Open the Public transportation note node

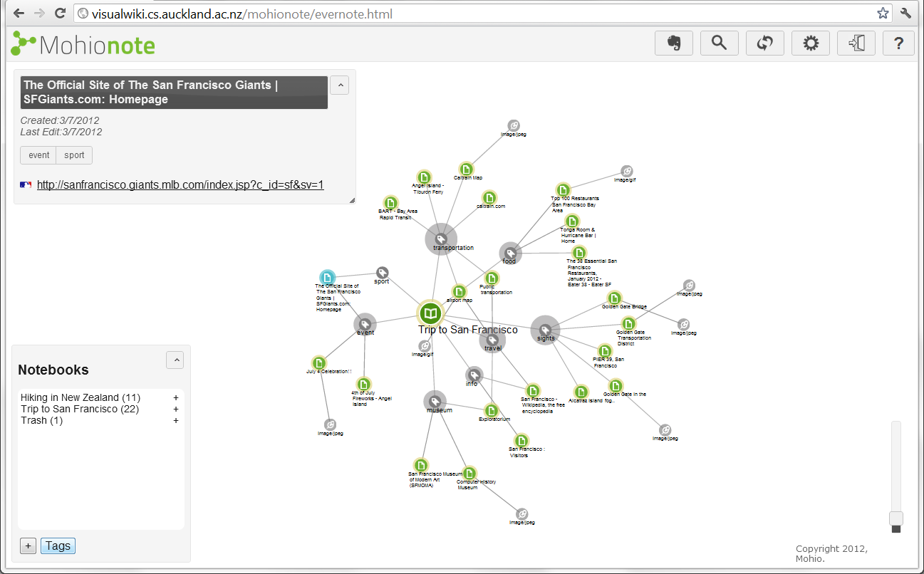click(x=492, y=278)
